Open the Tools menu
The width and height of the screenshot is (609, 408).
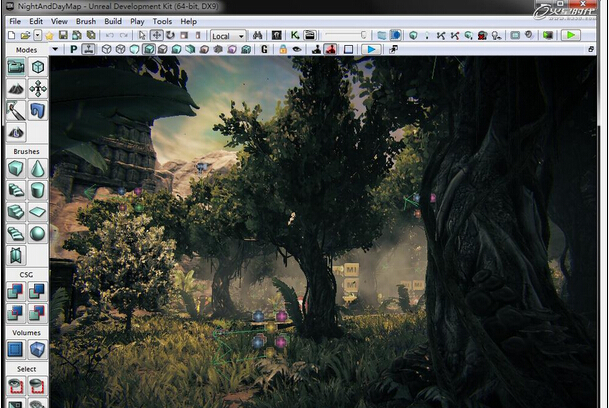[x=162, y=21]
